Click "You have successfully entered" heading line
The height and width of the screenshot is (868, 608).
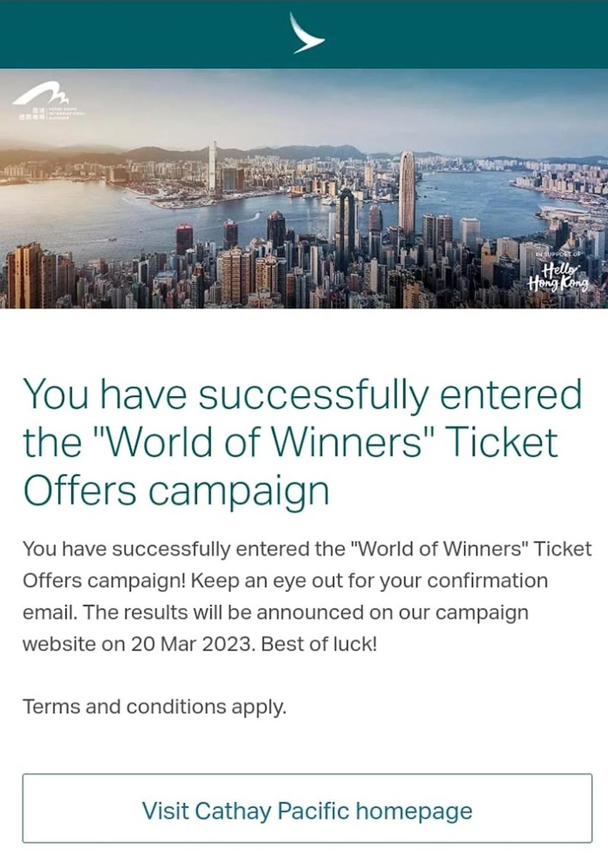[302, 394]
